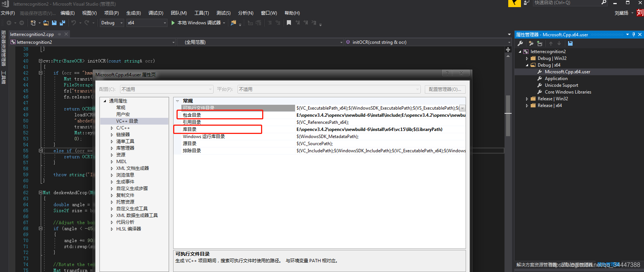Click the Navigate Forward arrow icon
The width and height of the screenshot is (644, 272).
tap(22, 23)
